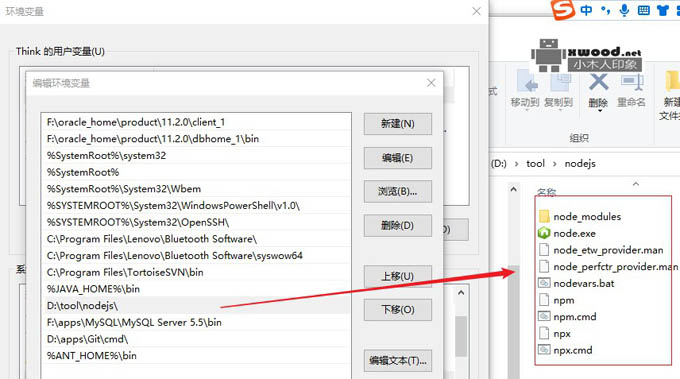Close the Environment Variables (环境变量) window
680x379 pixels.
pos(476,11)
